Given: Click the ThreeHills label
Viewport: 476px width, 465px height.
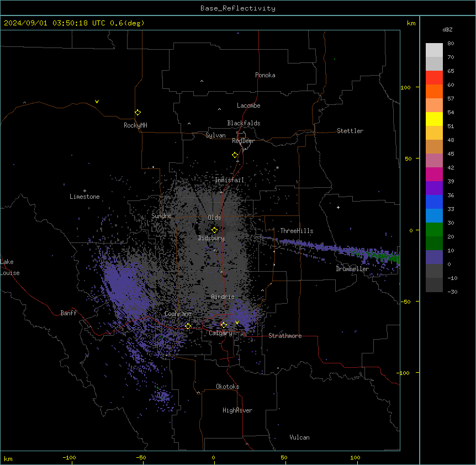Looking at the screenshot, I should [297, 231].
